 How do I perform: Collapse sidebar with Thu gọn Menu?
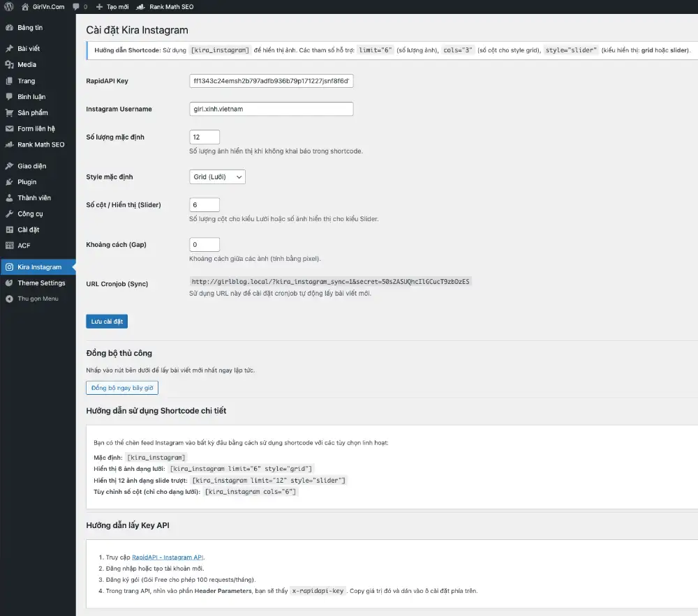point(38,299)
